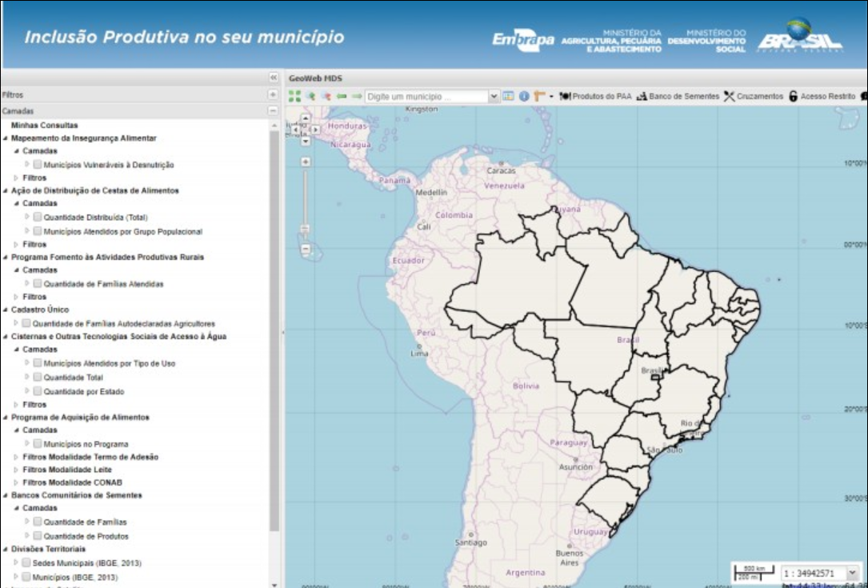Open the map scale dropdown
This screenshot has height=588, width=868.
coord(852,573)
